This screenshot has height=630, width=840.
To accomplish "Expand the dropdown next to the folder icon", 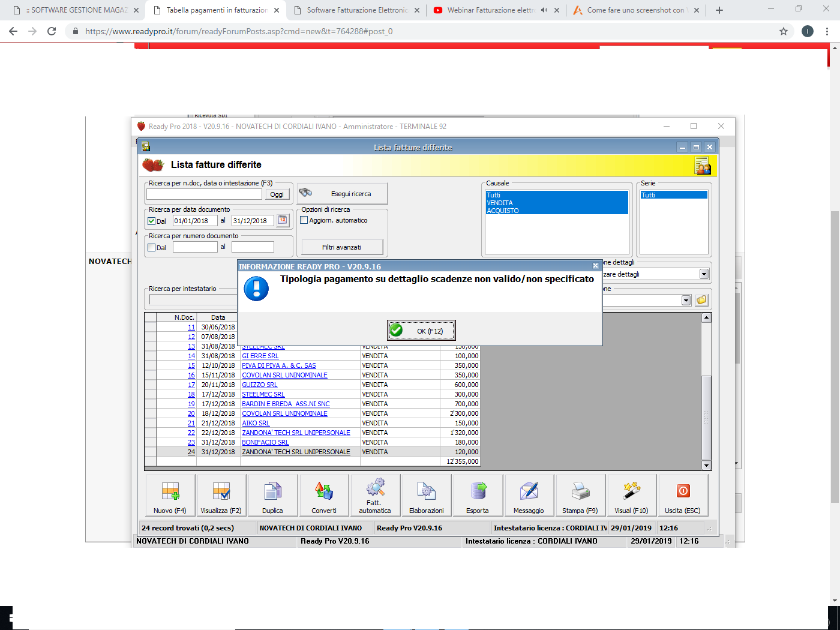I will click(x=686, y=301).
